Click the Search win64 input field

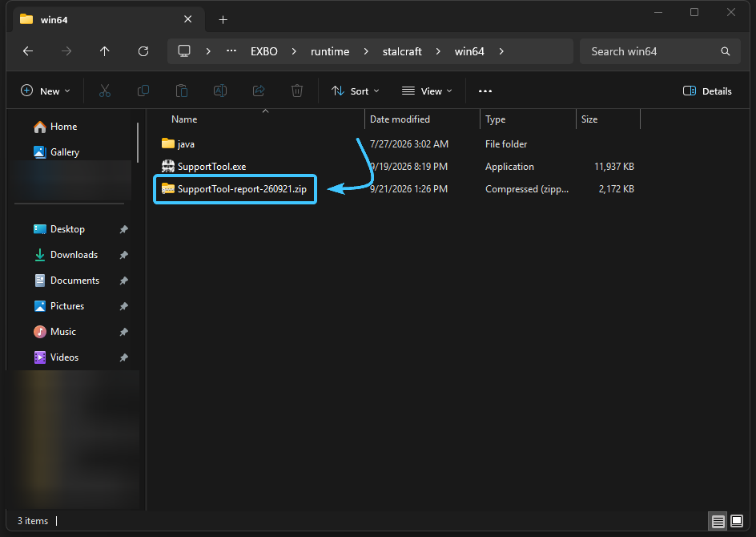(x=660, y=51)
